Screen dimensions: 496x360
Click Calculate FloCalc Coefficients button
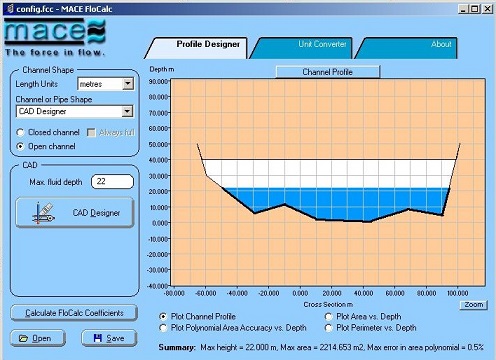click(74, 313)
